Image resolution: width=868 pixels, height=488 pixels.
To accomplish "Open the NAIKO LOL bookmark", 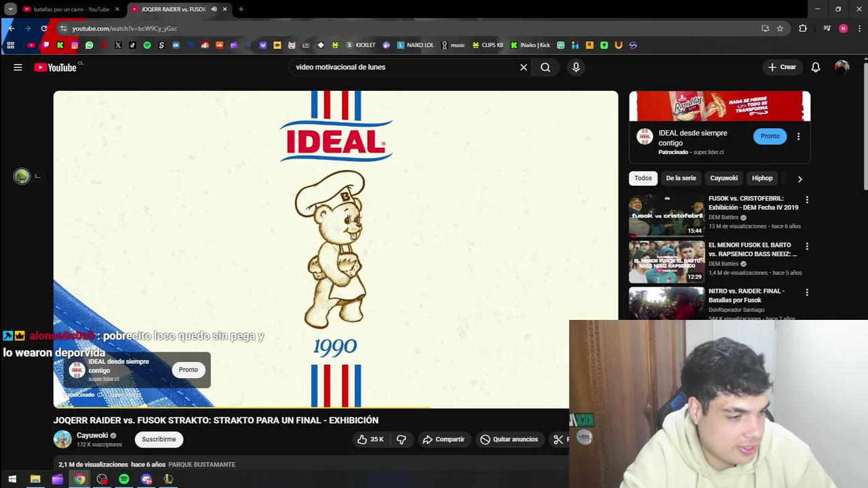I will point(415,45).
